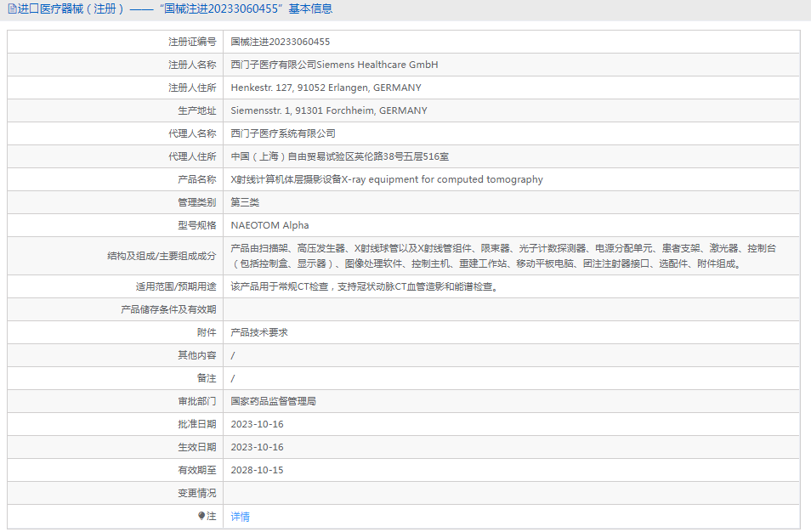Click the 其他内容 label
811x532 pixels.
[x=196, y=355]
